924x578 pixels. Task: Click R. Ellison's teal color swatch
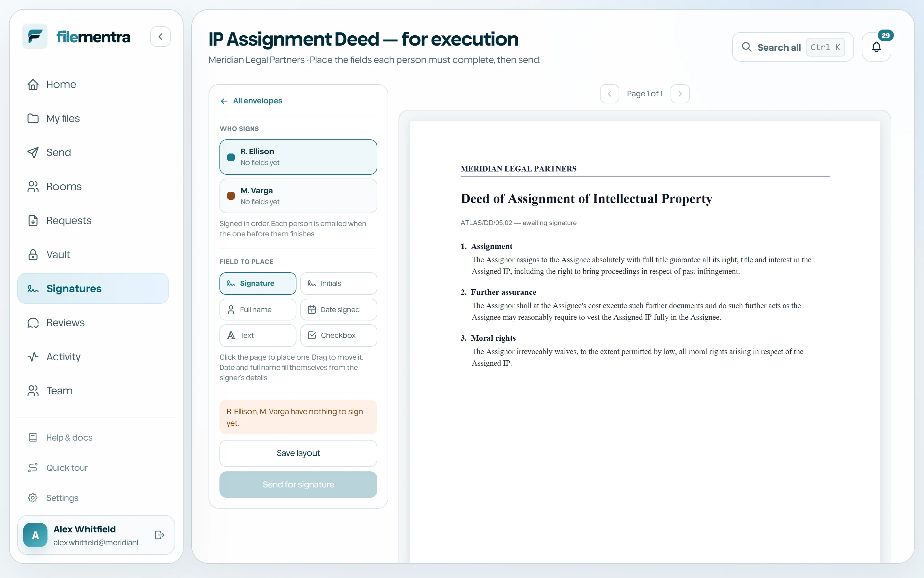[231, 157]
